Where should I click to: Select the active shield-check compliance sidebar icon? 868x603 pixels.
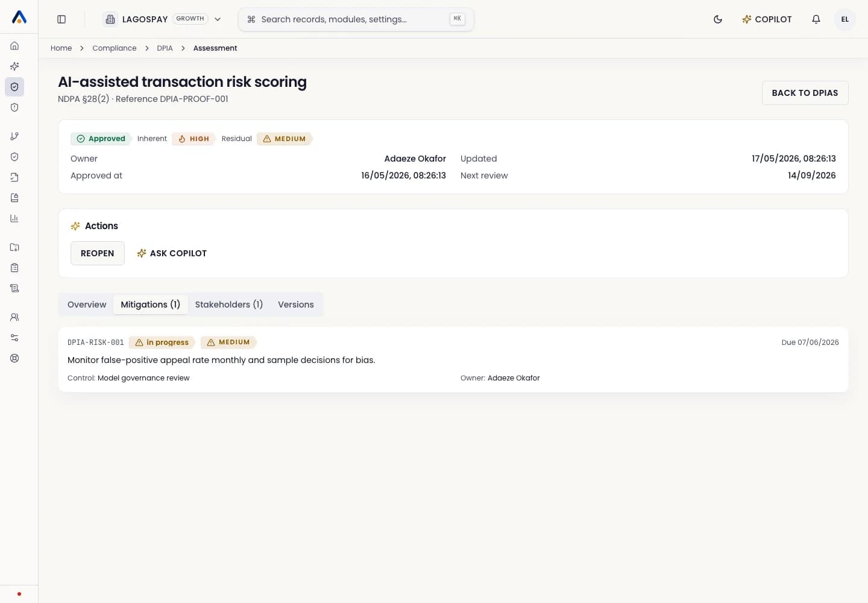click(14, 87)
